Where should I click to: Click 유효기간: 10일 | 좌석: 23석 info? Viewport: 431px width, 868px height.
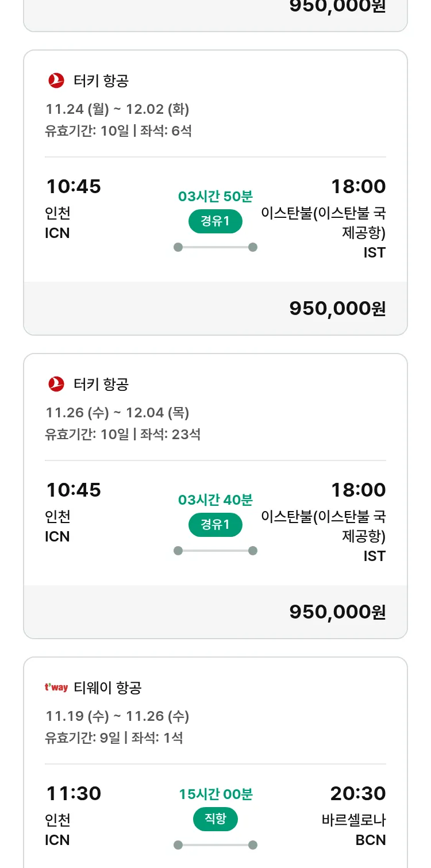coord(122,434)
